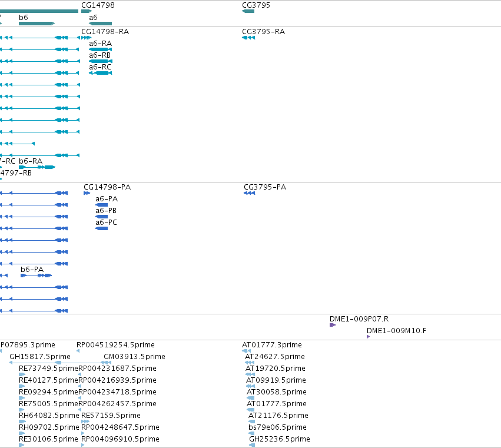Select the a6-RB transcript glyph

[100, 61]
